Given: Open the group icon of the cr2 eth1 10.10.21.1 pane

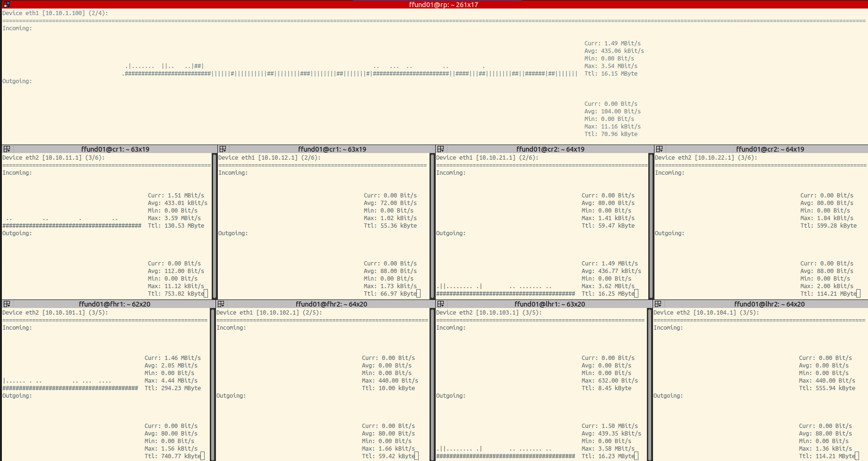Looking at the screenshot, I should coord(440,149).
